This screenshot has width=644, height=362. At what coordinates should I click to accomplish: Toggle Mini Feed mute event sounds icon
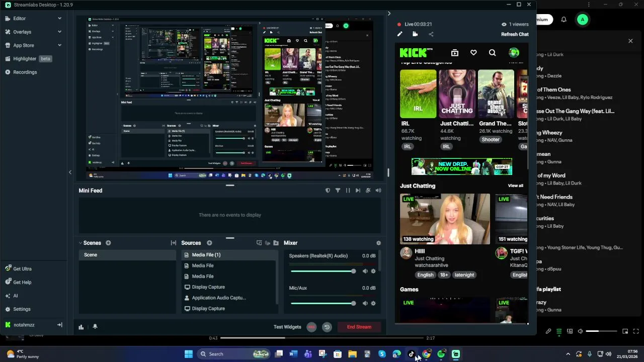coord(368,191)
